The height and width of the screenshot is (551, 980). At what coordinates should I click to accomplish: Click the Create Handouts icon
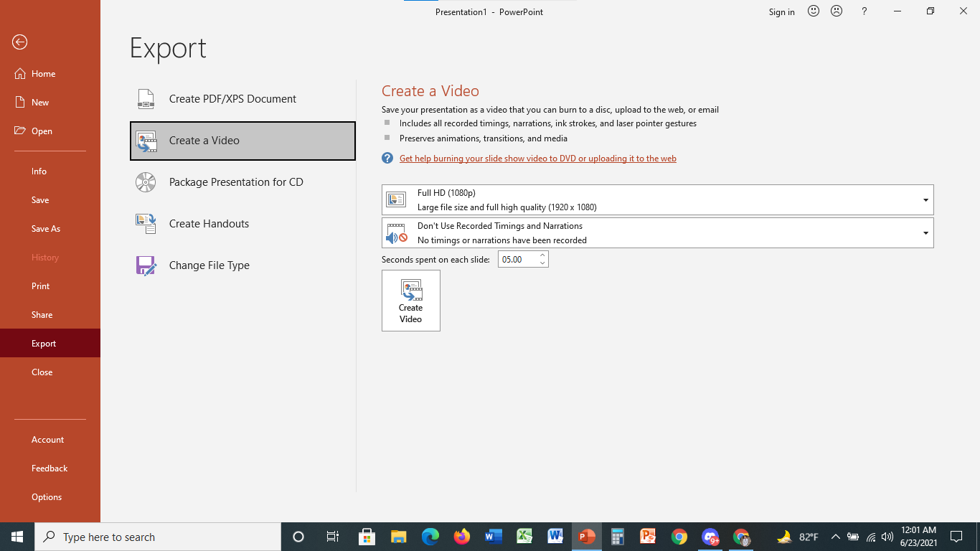click(x=146, y=224)
